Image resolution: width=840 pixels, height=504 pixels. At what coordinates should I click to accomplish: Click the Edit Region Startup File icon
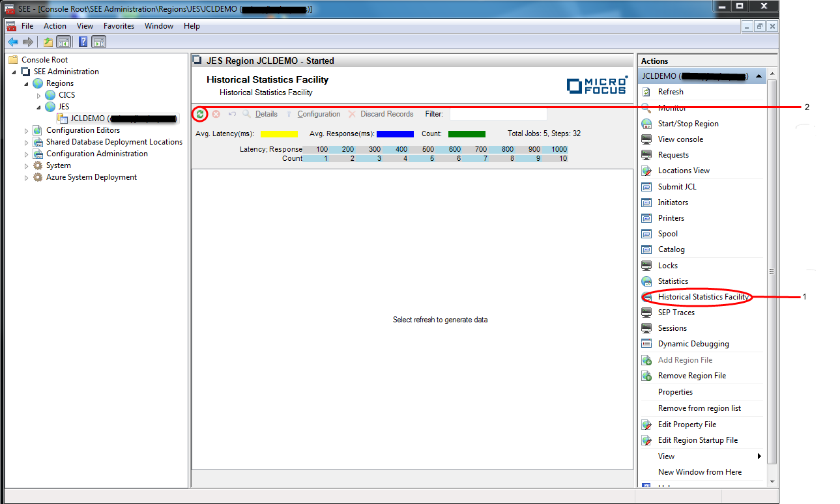coord(646,440)
